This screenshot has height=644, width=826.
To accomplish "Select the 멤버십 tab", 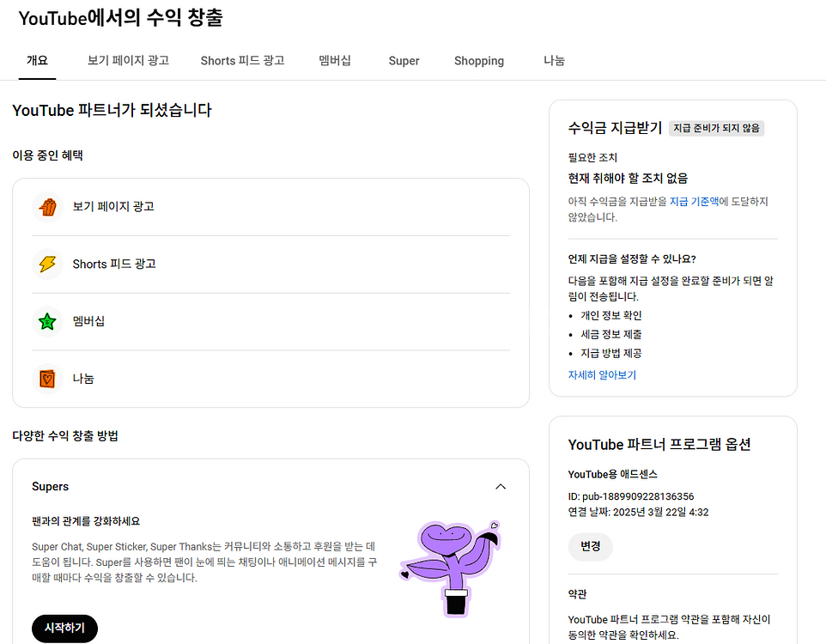I will pos(335,61).
